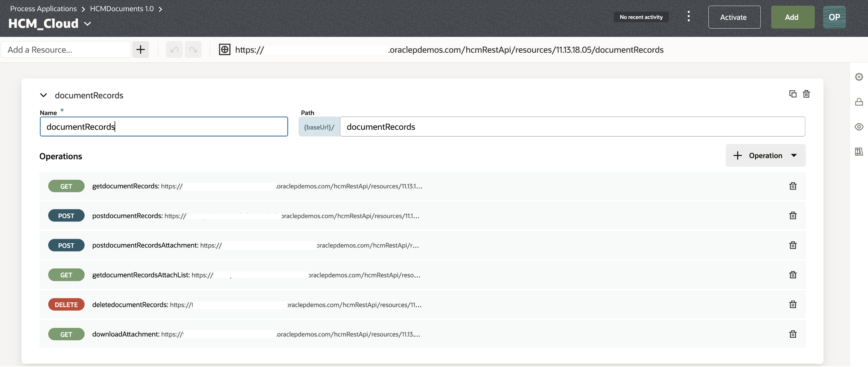The height and width of the screenshot is (367, 868).
Task: Click the redo arrow icon
Action: [x=193, y=50]
